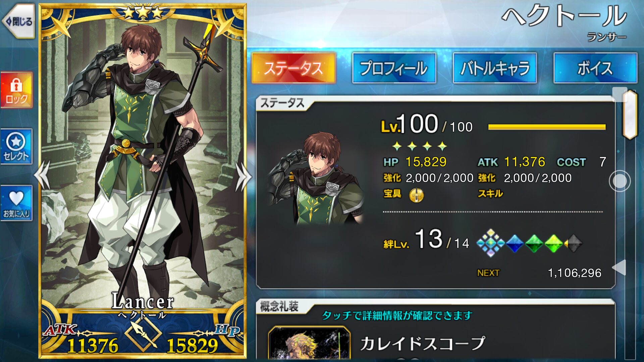This screenshot has height=362, width=644.
Task: Tap the gold 宝具 noble phantasm icon
Action: pos(416,195)
